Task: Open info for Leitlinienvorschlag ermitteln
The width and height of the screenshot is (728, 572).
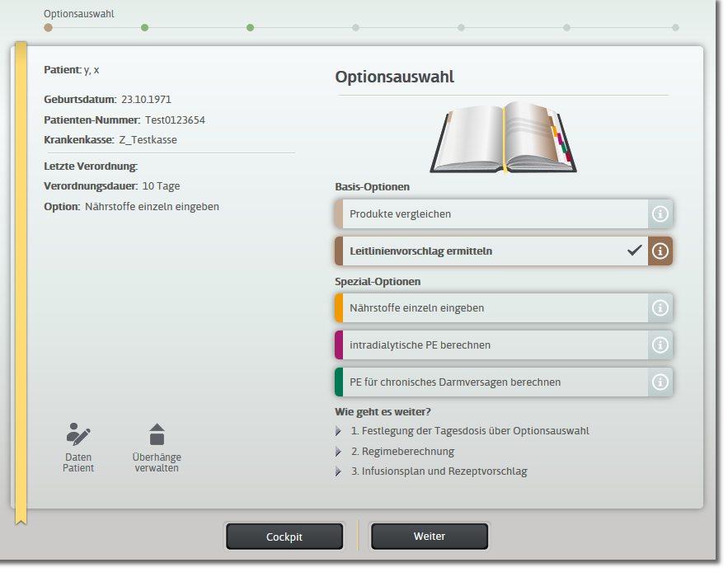Action: pyautogui.click(x=660, y=251)
